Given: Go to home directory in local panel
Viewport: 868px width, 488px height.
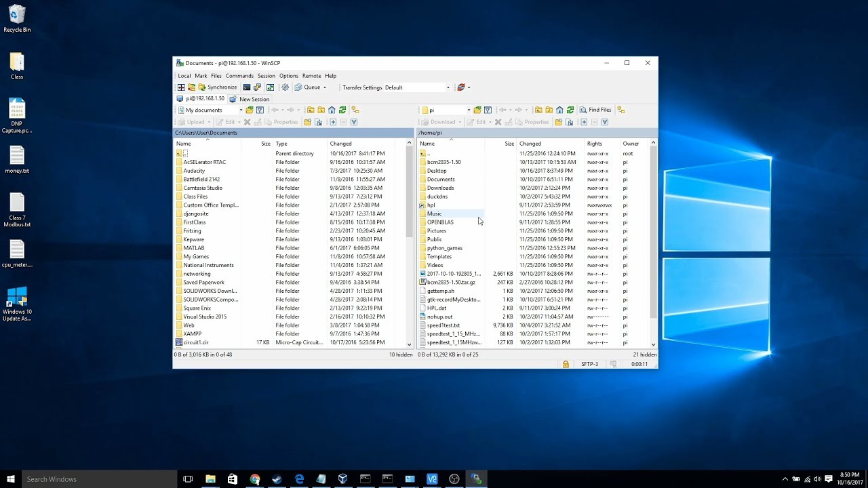Looking at the screenshot, I should 332,110.
